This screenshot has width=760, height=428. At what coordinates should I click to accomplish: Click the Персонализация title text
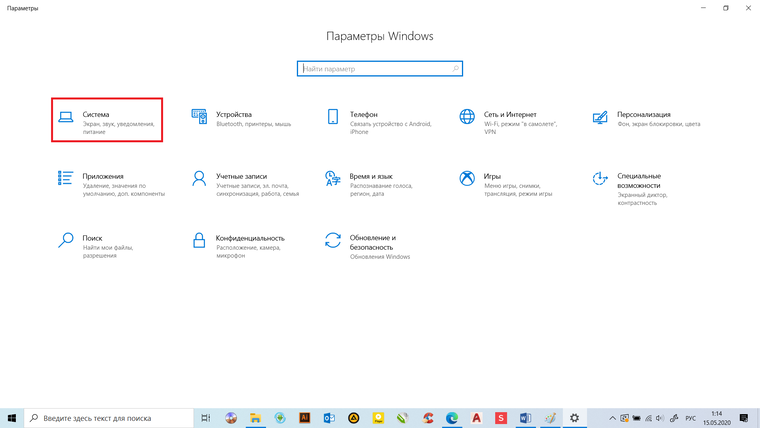(x=644, y=114)
